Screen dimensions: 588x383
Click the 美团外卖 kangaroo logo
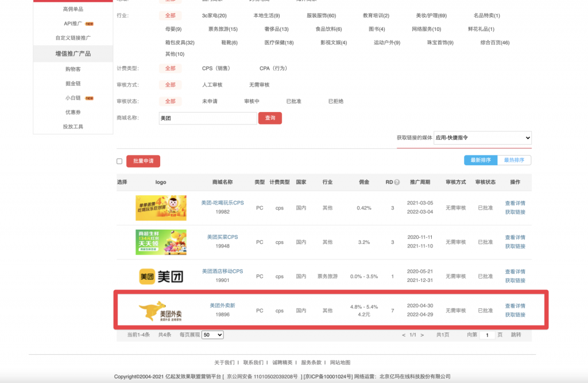click(x=160, y=311)
